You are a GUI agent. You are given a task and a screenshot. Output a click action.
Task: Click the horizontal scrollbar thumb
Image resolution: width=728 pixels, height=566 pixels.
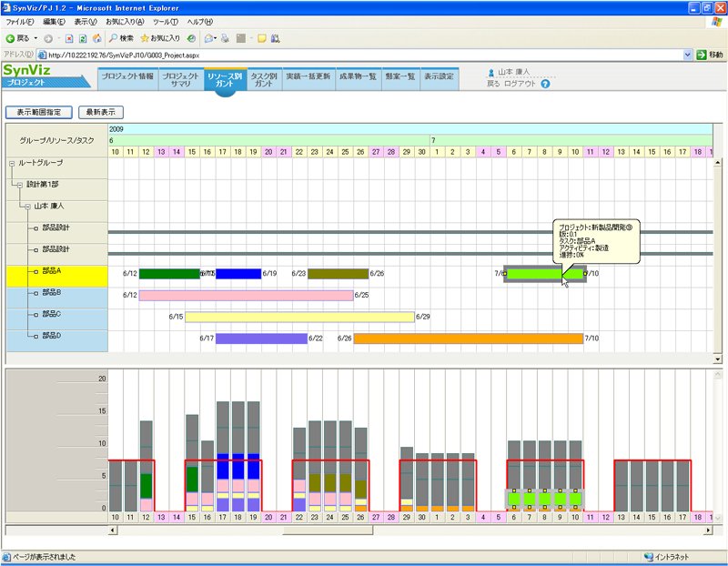328,531
